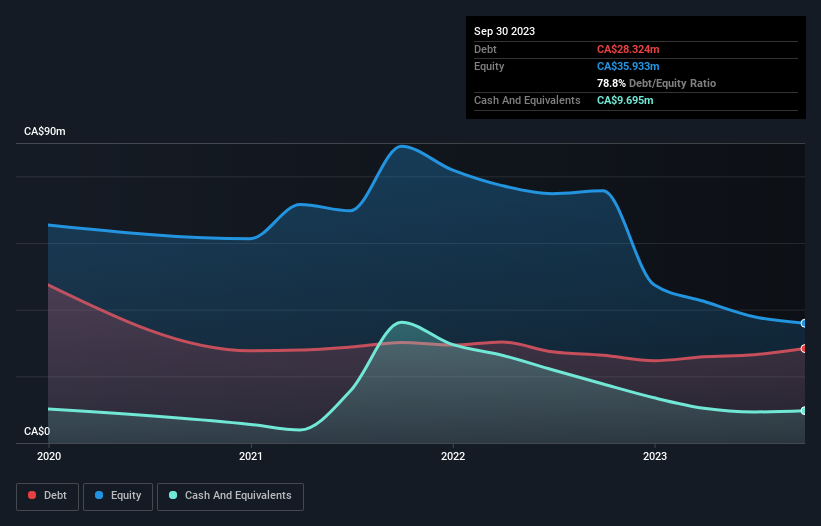Click the Debt label in the tooltip
Screen dimensions: 821x526
click(485, 49)
